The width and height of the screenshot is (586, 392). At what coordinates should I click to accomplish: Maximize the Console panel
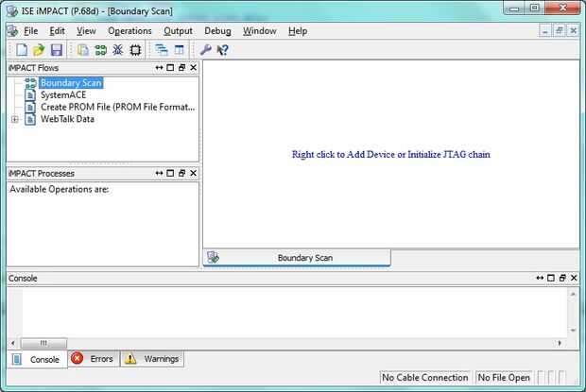point(551,278)
